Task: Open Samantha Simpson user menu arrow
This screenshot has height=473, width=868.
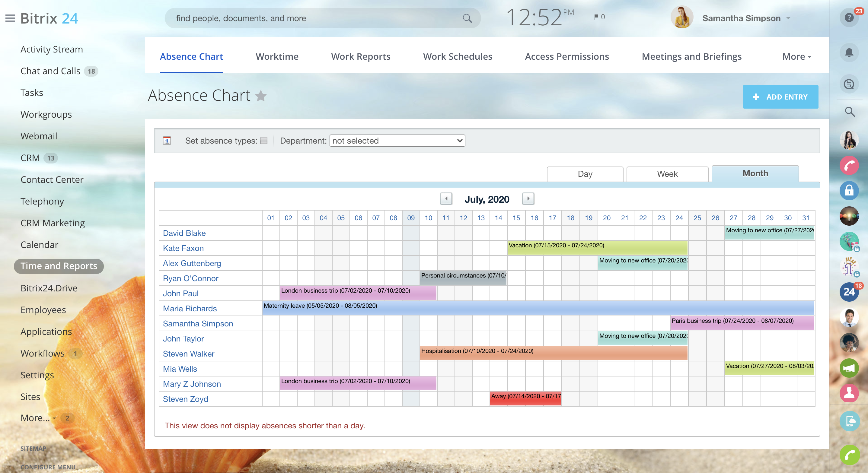Action: [788, 18]
